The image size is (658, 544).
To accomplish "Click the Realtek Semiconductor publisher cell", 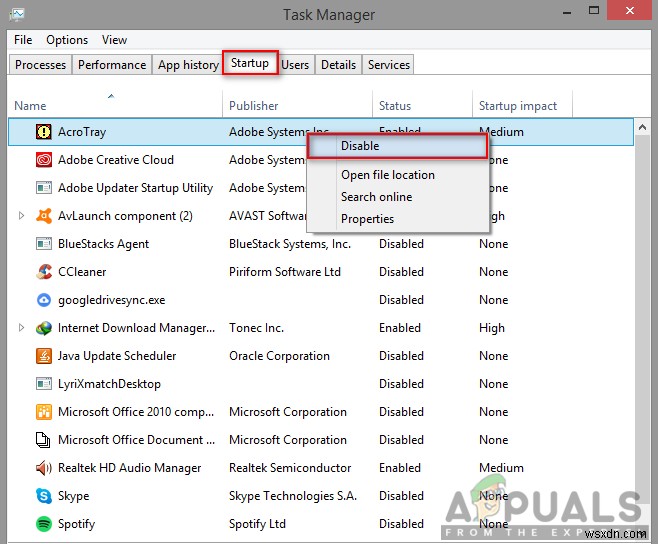I will [x=290, y=468].
